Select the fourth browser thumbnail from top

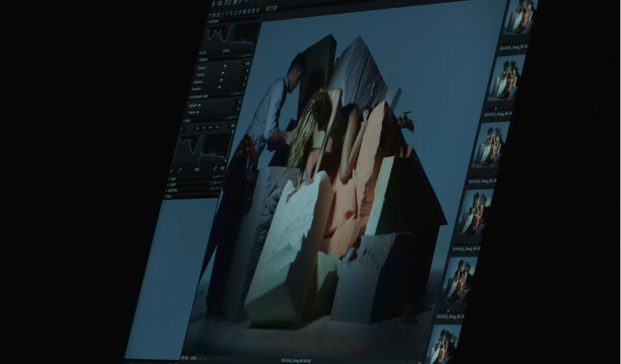(x=475, y=214)
